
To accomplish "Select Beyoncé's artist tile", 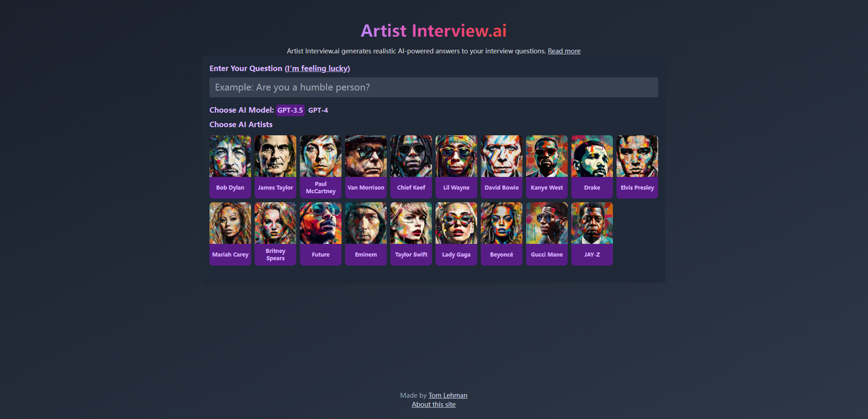I will coord(501,233).
